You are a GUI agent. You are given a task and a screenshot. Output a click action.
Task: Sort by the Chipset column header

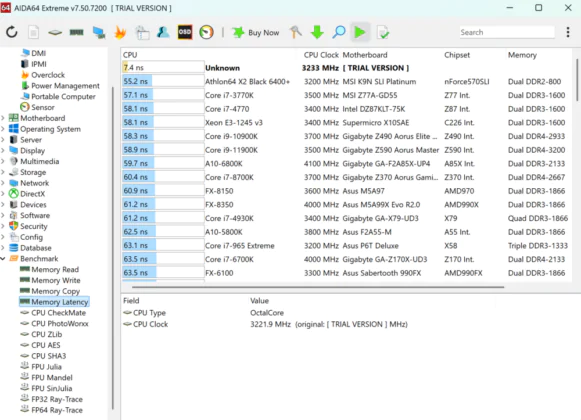[x=457, y=55]
